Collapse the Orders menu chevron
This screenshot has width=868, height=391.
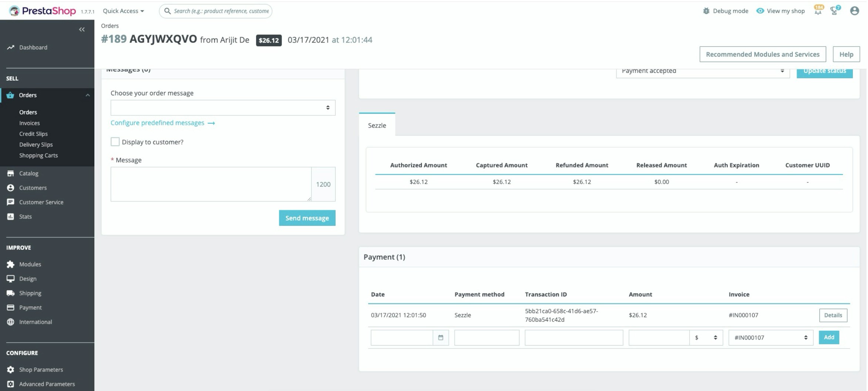pyautogui.click(x=88, y=95)
